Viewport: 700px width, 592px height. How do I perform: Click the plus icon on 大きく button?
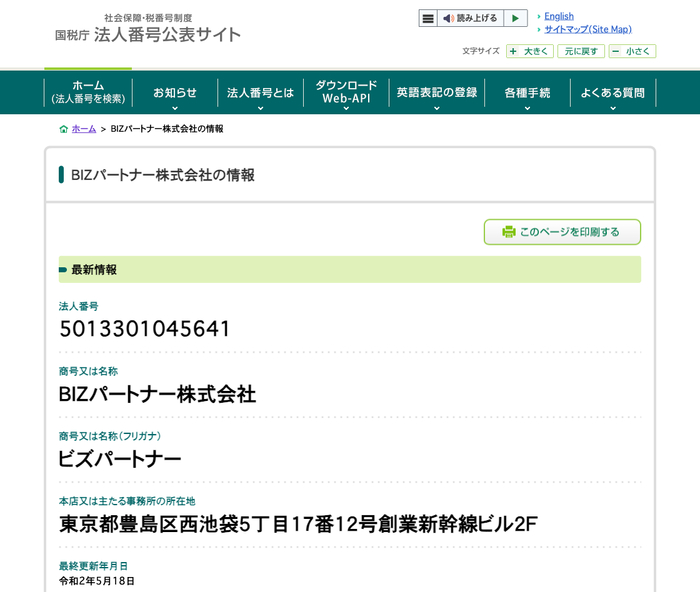(x=513, y=51)
